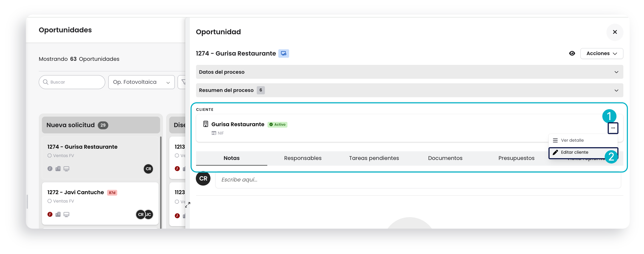Click the NIF label under client name
This screenshot has height=254, width=644.
coord(220,133)
